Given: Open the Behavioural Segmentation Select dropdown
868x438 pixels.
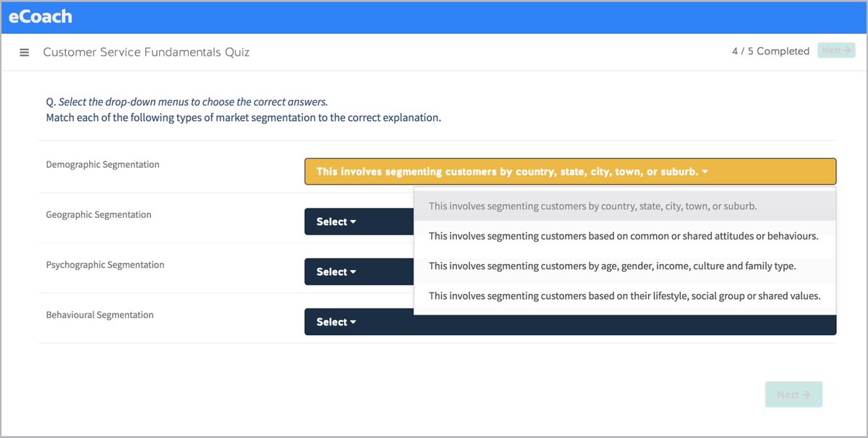Looking at the screenshot, I should click(x=570, y=321).
